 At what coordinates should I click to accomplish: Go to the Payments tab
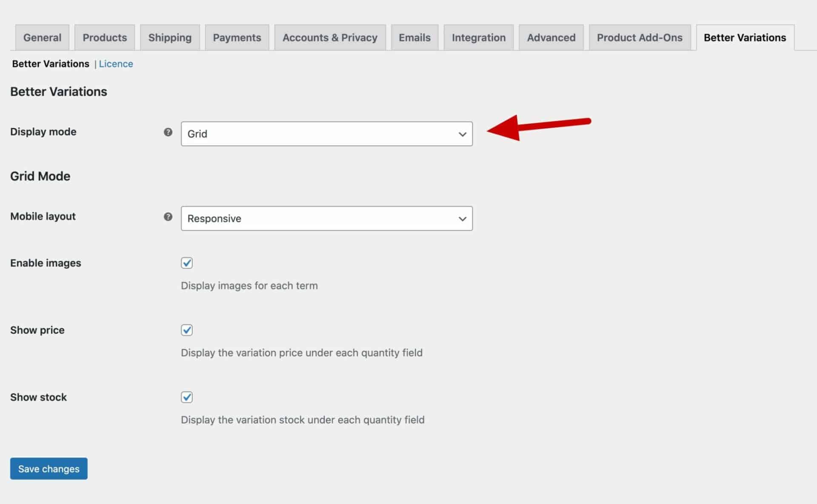(x=237, y=37)
